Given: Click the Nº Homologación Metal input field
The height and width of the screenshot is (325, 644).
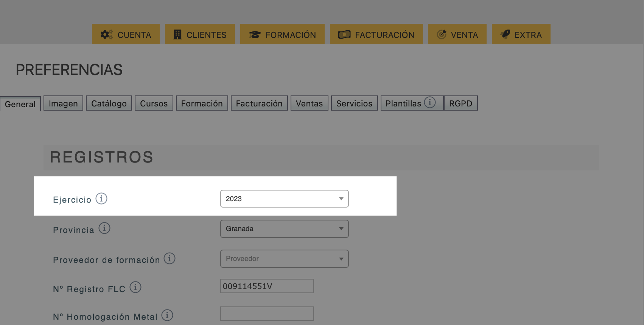Looking at the screenshot, I should tap(267, 314).
